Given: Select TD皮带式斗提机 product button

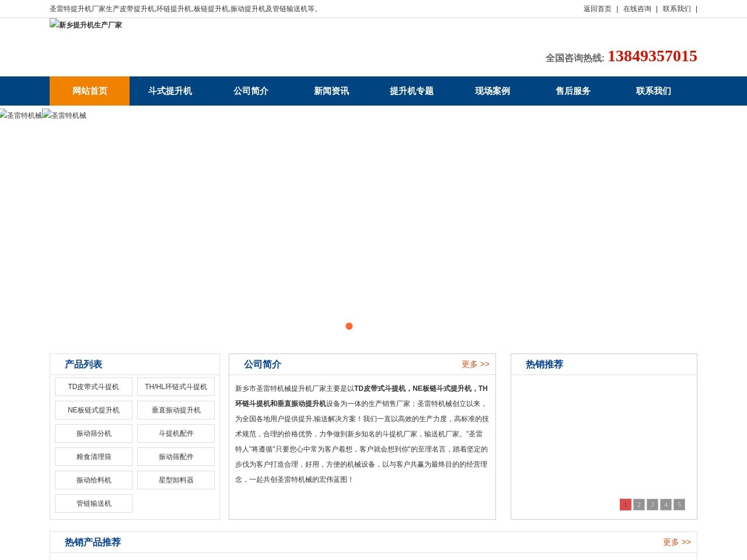Looking at the screenshot, I should coord(93,387).
